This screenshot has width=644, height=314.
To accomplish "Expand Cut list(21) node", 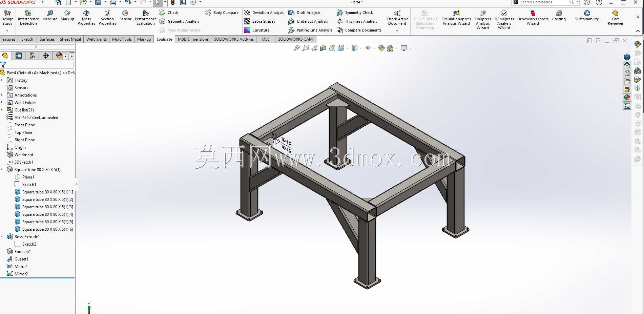I will 2,110.
